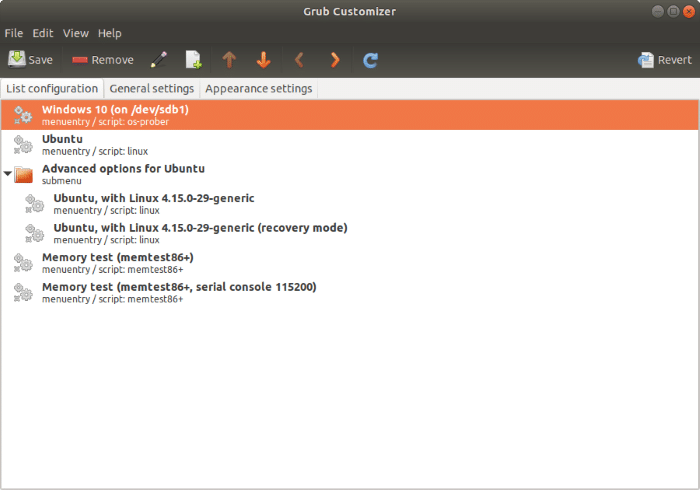Image resolution: width=700 pixels, height=490 pixels.
Task: Switch to General settings tab
Action: point(152,89)
